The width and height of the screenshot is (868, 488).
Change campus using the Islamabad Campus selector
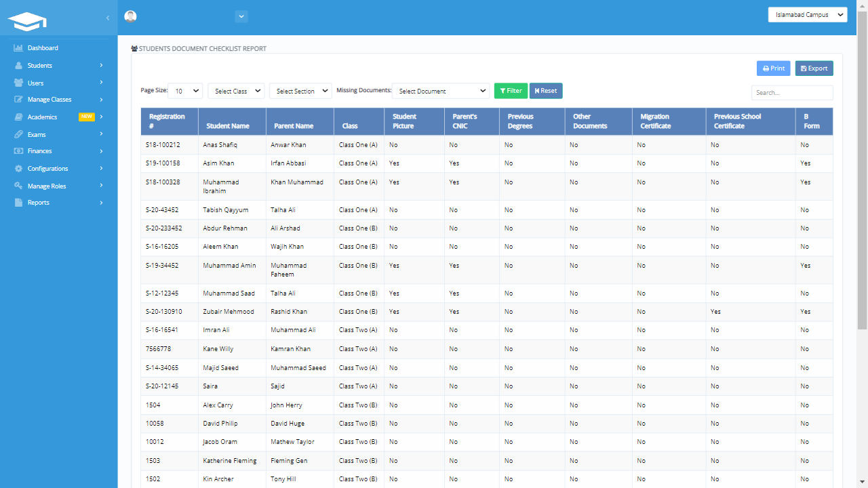click(807, 14)
